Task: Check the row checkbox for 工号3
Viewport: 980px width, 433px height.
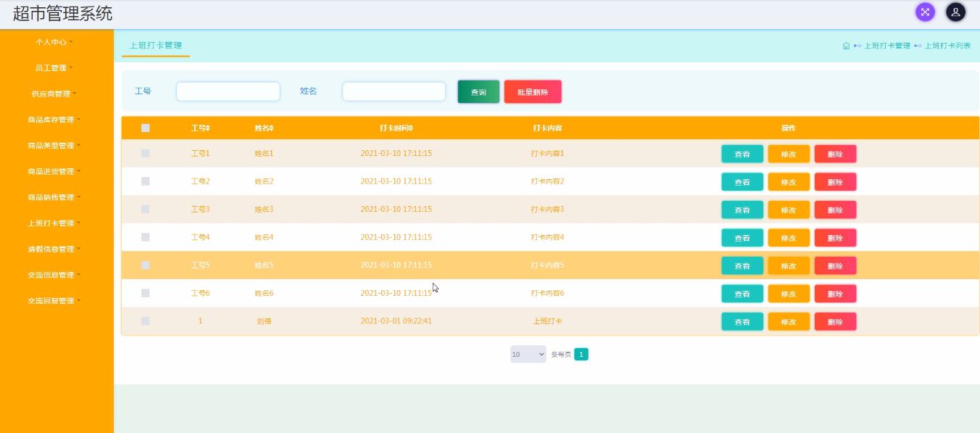Action: [146, 210]
